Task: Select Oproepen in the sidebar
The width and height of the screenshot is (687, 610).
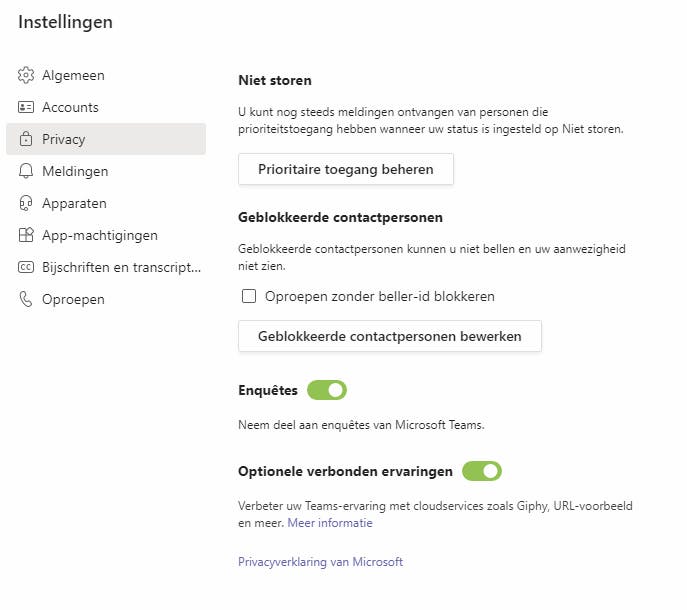Action: (x=73, y=299)
